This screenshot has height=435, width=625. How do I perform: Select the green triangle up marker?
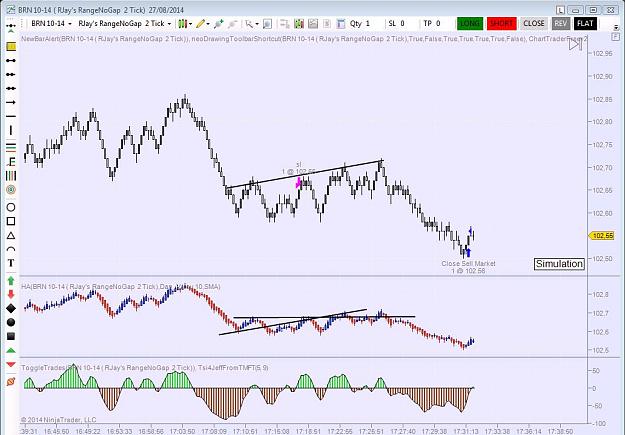pyautogui.click(x=11, y=350)
